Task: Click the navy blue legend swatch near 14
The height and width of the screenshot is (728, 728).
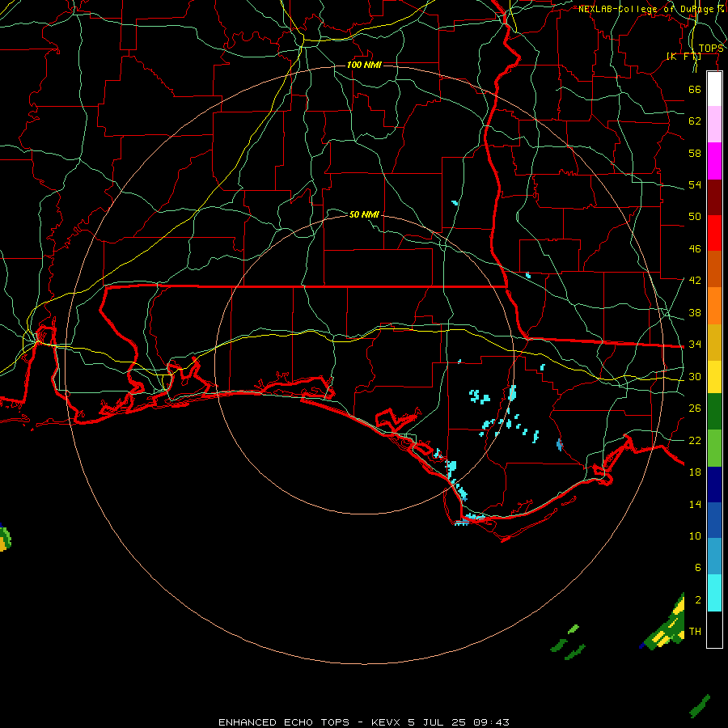Action: [714, 485]
